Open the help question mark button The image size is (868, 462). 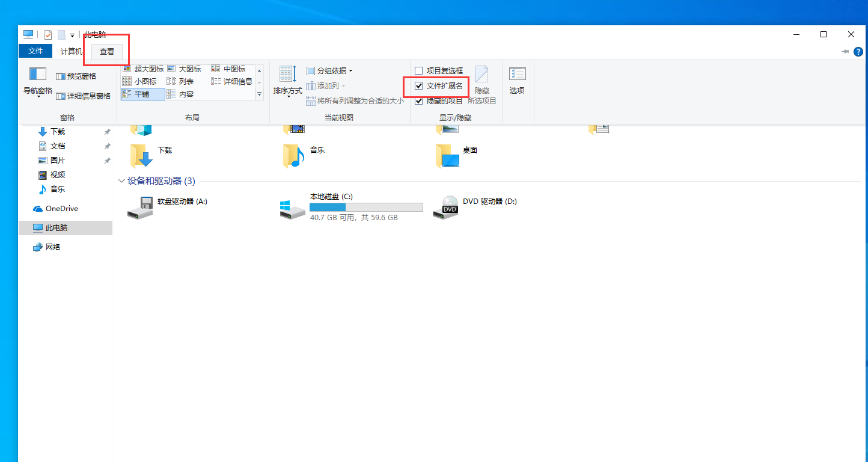point(858,52)
